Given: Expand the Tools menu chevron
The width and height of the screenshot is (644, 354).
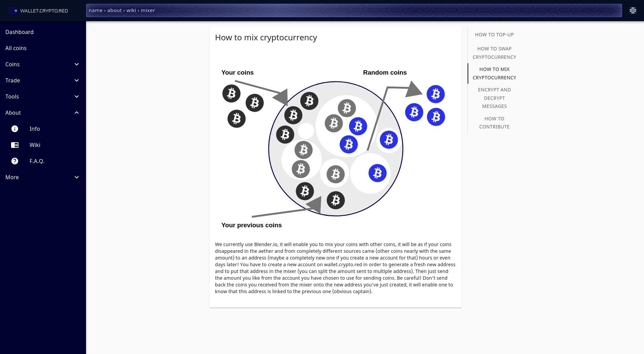Looking at the screenshot, I should [x=77, y=96].
